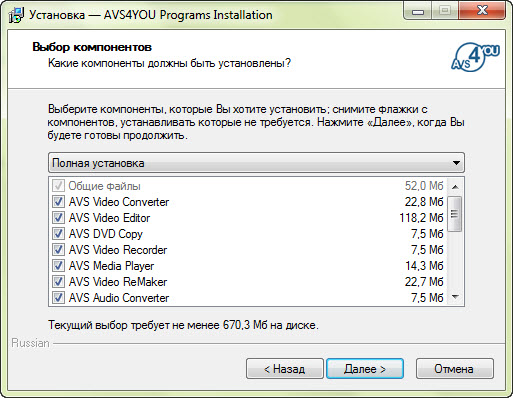Click the installer icon in title bar
513x398 pixels.
[16, 15]
